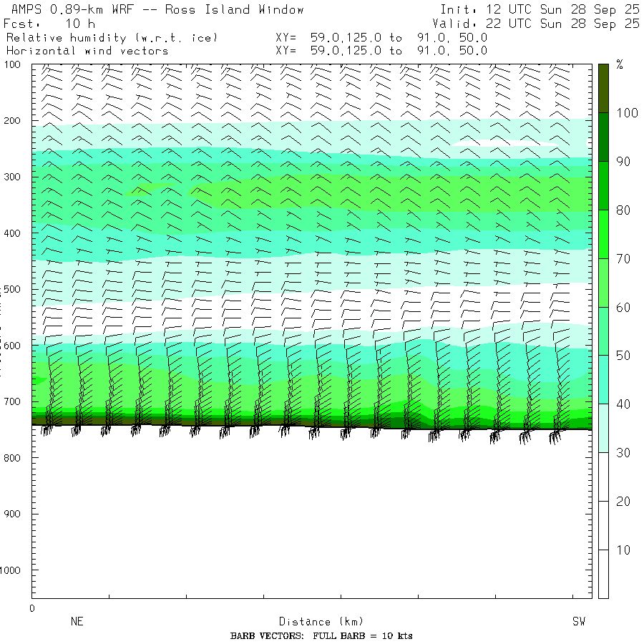Click the SW endpoint label
644x644 pixels.
point(579,621)
